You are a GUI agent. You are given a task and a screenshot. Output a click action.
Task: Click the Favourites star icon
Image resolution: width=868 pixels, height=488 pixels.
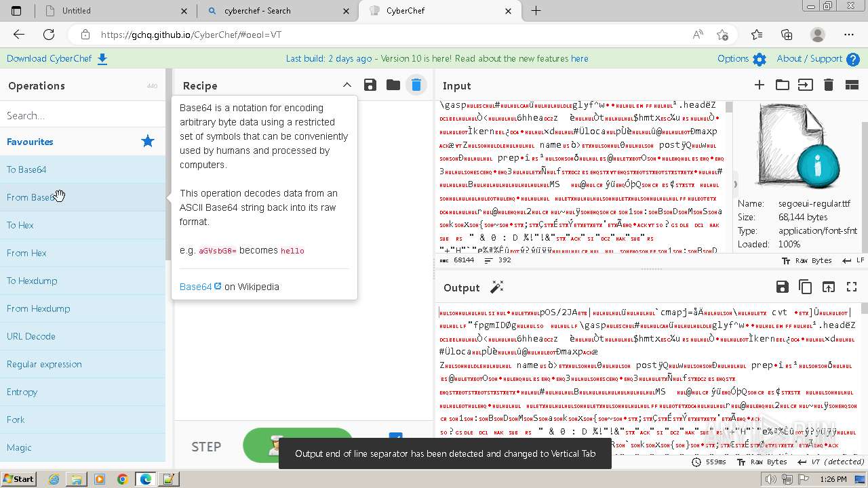[x=148, y=141]
